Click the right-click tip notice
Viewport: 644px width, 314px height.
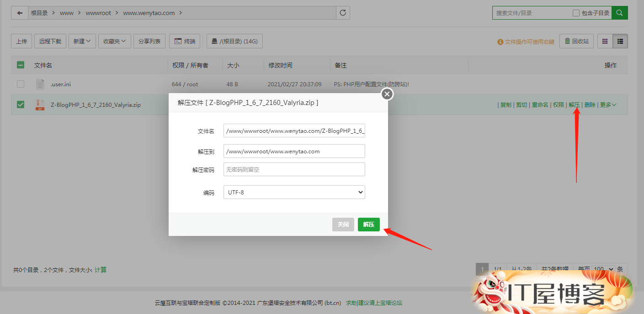pos(526,42)
